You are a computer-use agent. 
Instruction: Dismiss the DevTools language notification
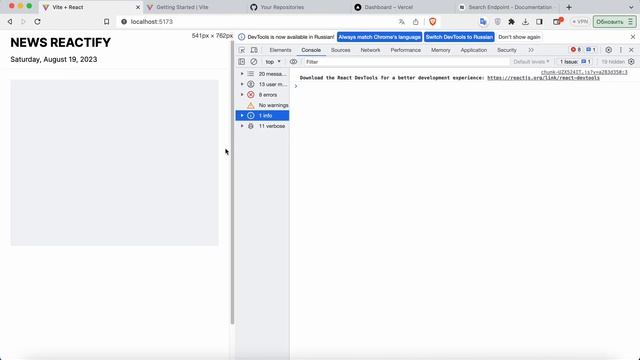pos(633,37)
